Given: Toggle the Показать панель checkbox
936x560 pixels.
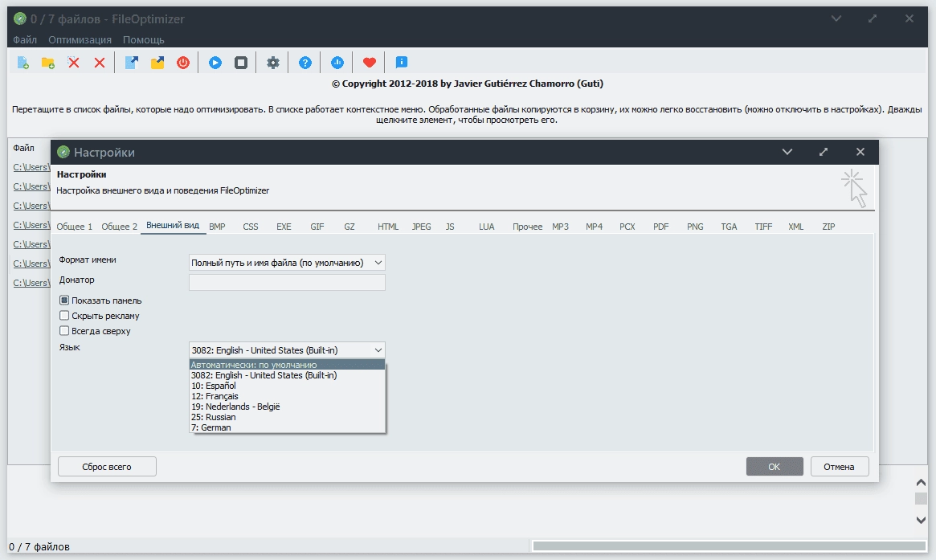Looking at the screenshot, I should (x=64, y=300).
